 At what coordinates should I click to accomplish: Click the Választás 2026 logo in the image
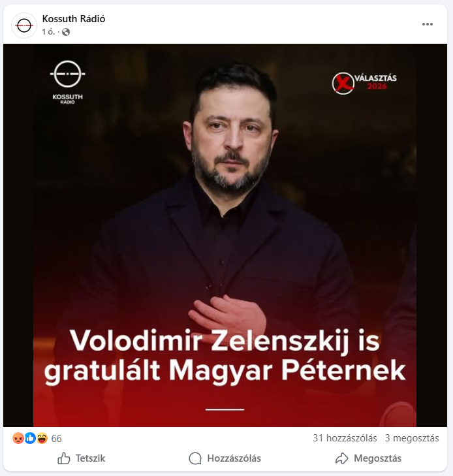tap(364, 83)
